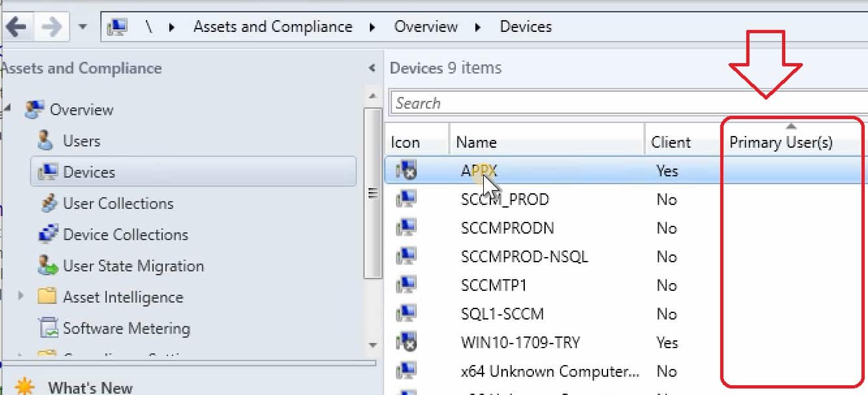Select User State Migration in the tree
The image size is (868, 395).
(x=133, y=266)
